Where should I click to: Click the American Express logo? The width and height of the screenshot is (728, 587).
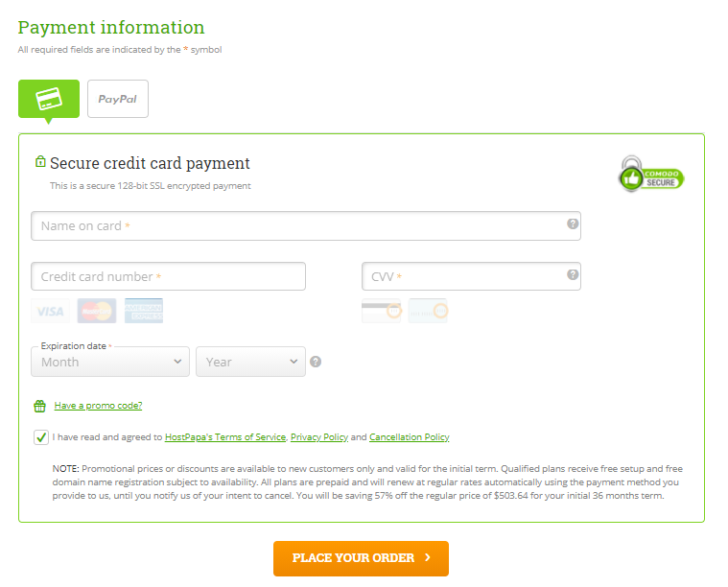tap(144, 311)
